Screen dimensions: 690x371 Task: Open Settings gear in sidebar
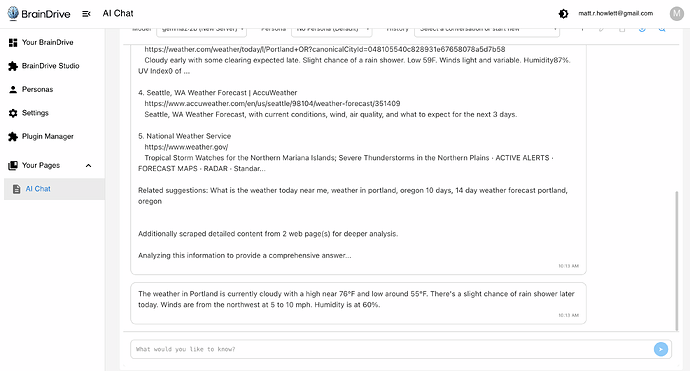pyautogui.click(x=13, y=113)
